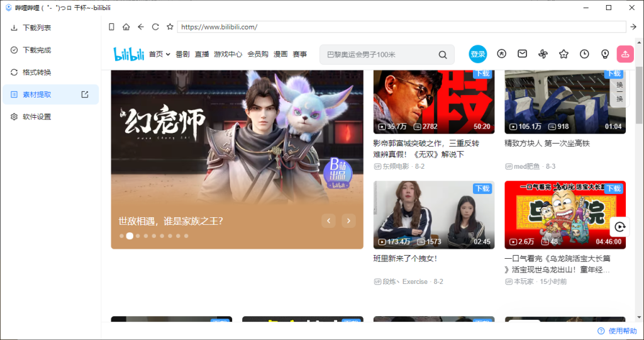The image size is (644, 340).
Task: Reload the page with refresh icon
Action: [x=155, y=26]
